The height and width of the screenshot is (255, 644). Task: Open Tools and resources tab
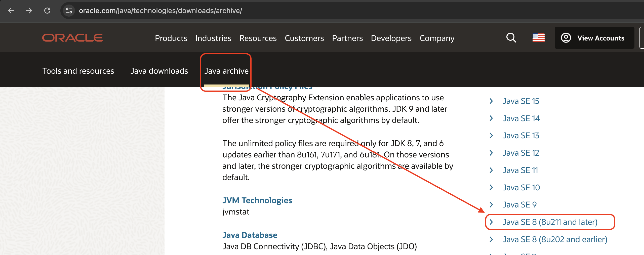click(78, 71)
